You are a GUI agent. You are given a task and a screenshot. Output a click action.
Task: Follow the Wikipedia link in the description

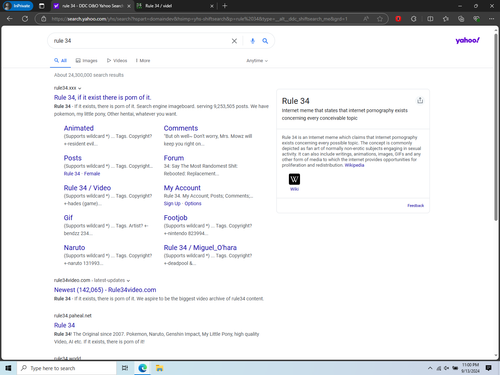[x=354, y=165]
